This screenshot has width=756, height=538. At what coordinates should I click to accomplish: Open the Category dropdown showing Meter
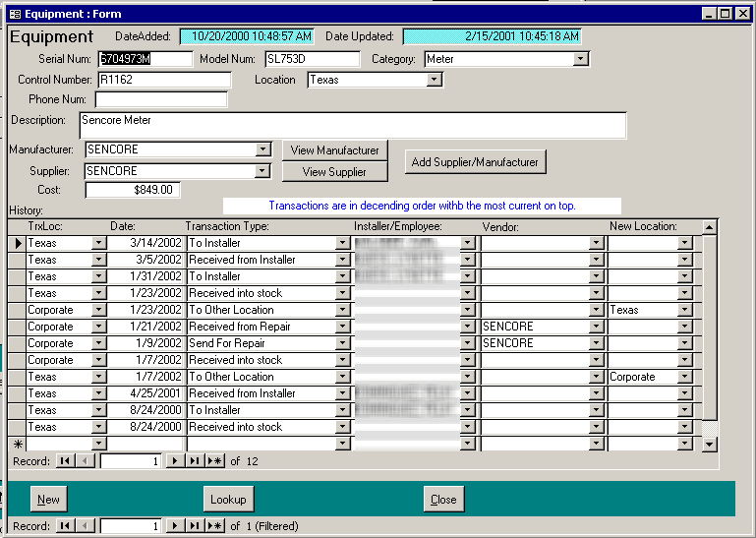point(580,59)
